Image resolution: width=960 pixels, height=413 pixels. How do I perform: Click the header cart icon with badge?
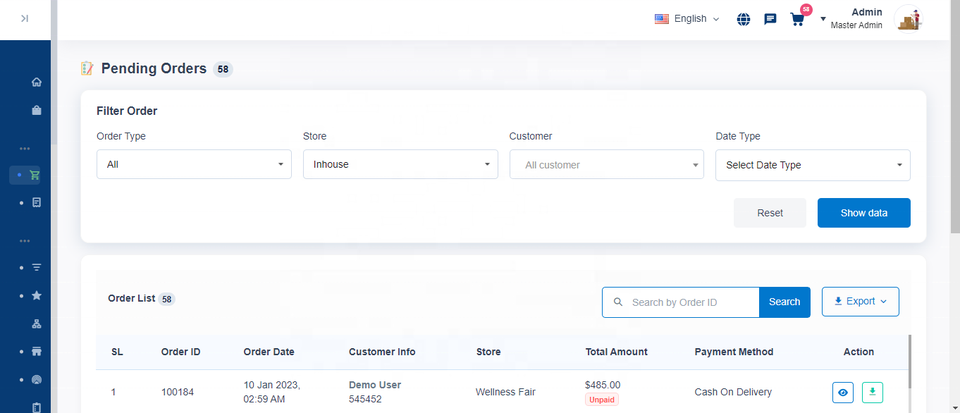pyautogui.click(x=797, y=19)
